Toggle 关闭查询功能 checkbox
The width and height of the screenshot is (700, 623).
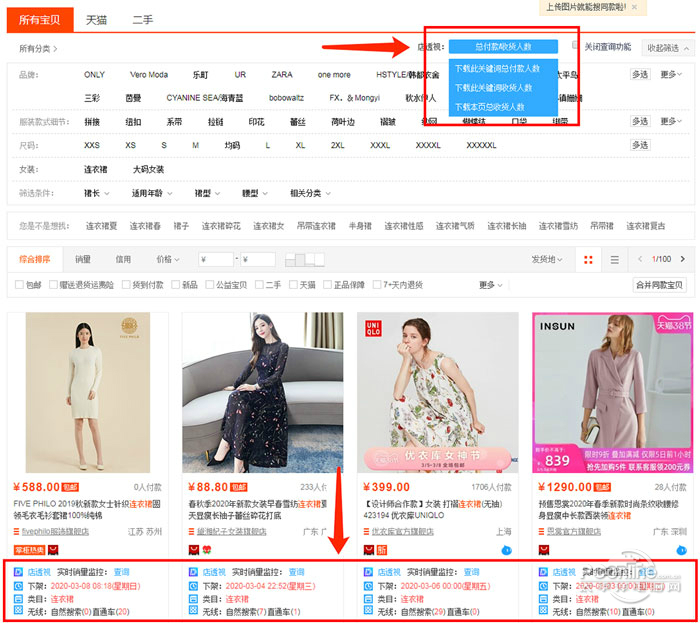coord(575,45)
